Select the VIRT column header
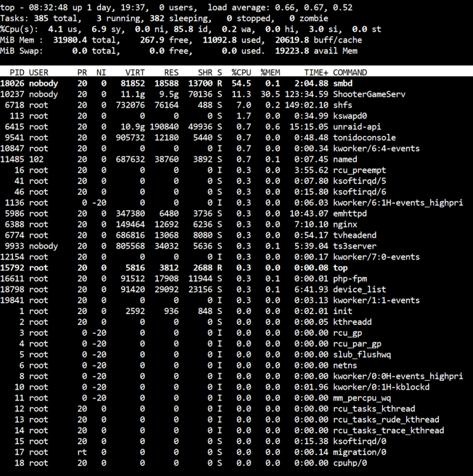 tap(135, 72)
